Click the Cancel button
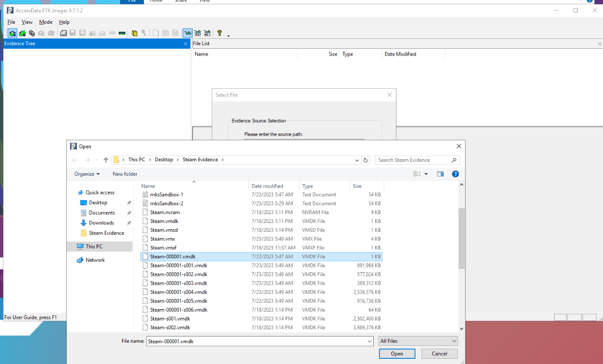603x364 pixels. (x=439, y=354)
